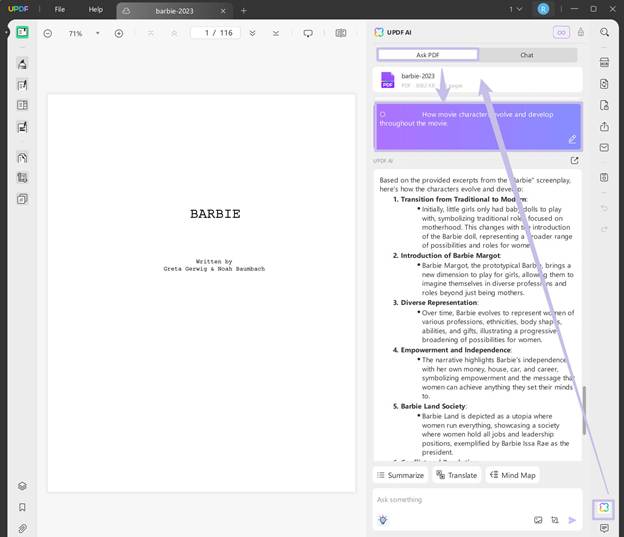Click the zoom in plus icon

point(119,33)
